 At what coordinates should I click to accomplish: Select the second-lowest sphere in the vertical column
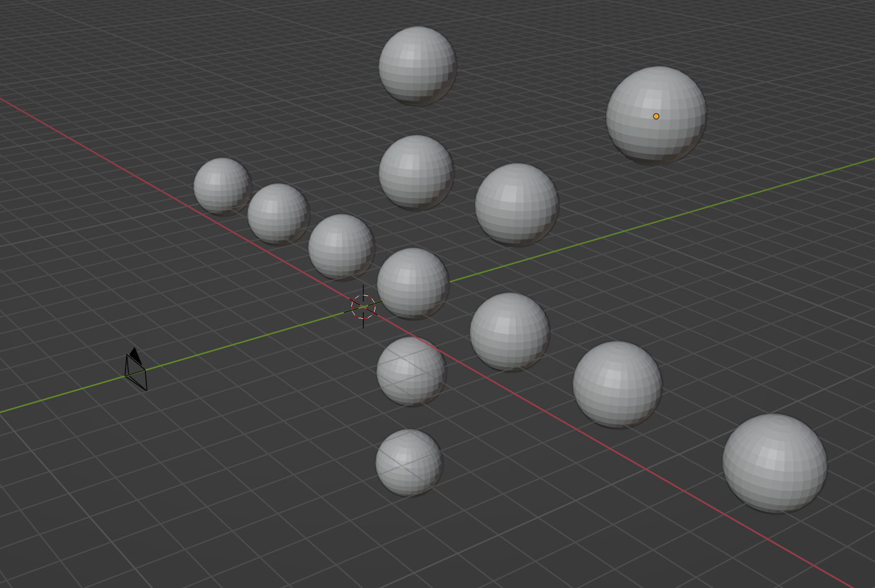pos(411,371)
